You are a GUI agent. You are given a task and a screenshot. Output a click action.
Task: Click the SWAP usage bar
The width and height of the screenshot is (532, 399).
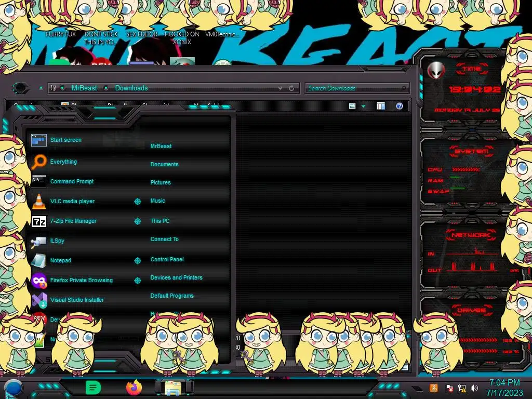coord(458,188)
